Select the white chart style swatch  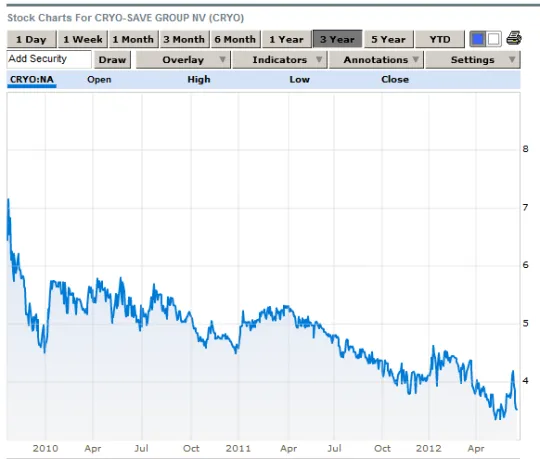pos(494,39)
